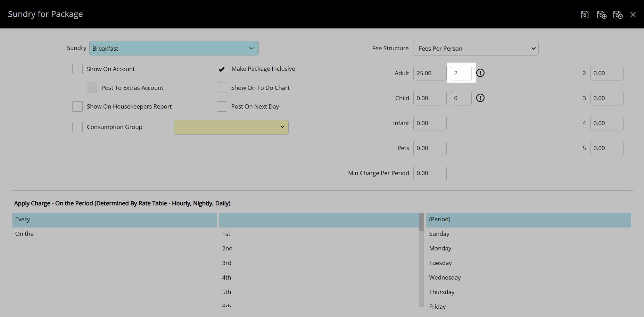Viewport: 644px width, 317px height.
Task: Enable Show On Housekeepers Report
Action: pos(77,106)
